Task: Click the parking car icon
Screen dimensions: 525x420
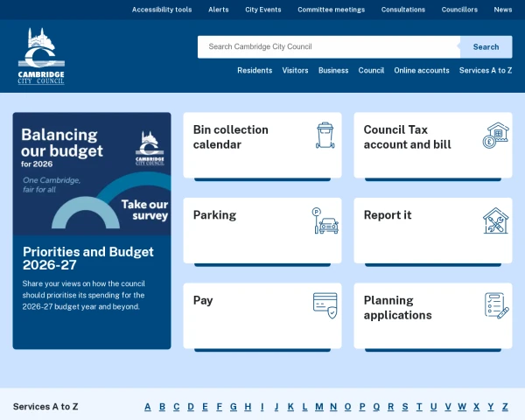Action: (325, 220)
